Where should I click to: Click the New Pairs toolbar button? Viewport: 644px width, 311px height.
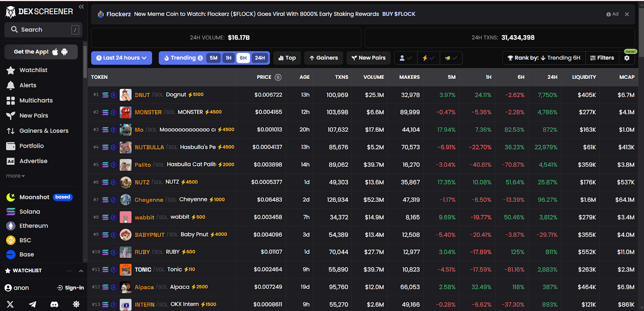368,58
